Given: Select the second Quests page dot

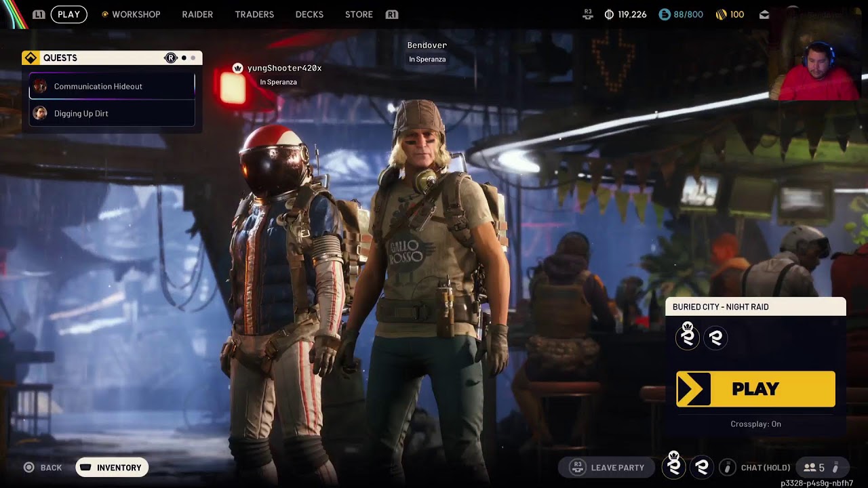Looking at the screenshot, I should pyautogui.click(x=193, y=58).
